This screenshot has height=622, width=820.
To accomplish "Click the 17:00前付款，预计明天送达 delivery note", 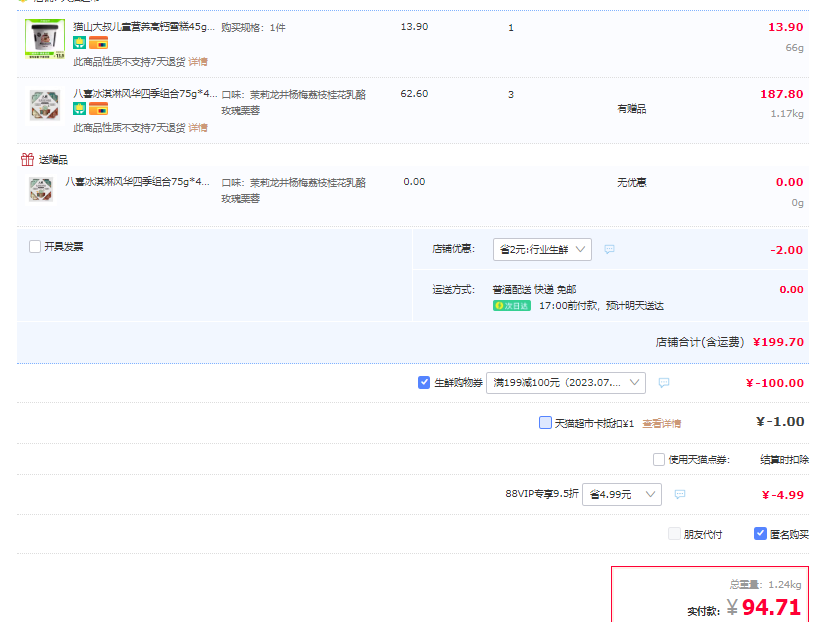I will point(601,306).
